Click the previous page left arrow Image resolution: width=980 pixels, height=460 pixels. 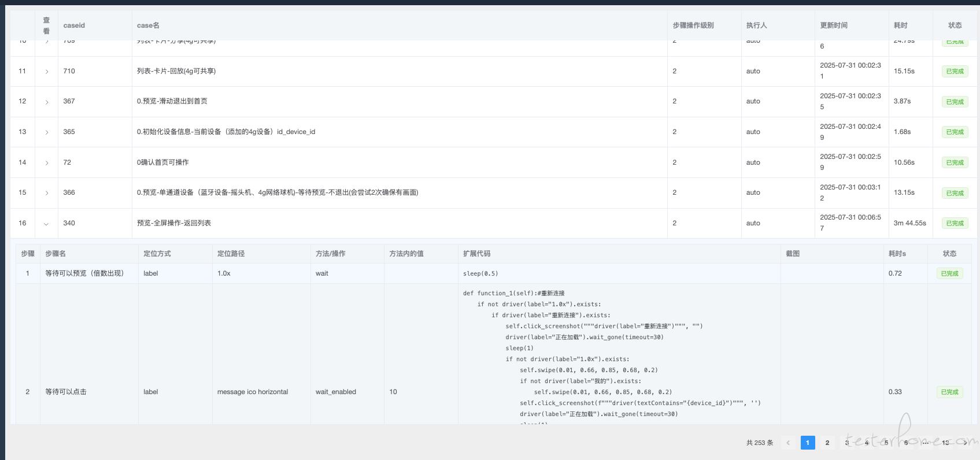pos(788,443)
